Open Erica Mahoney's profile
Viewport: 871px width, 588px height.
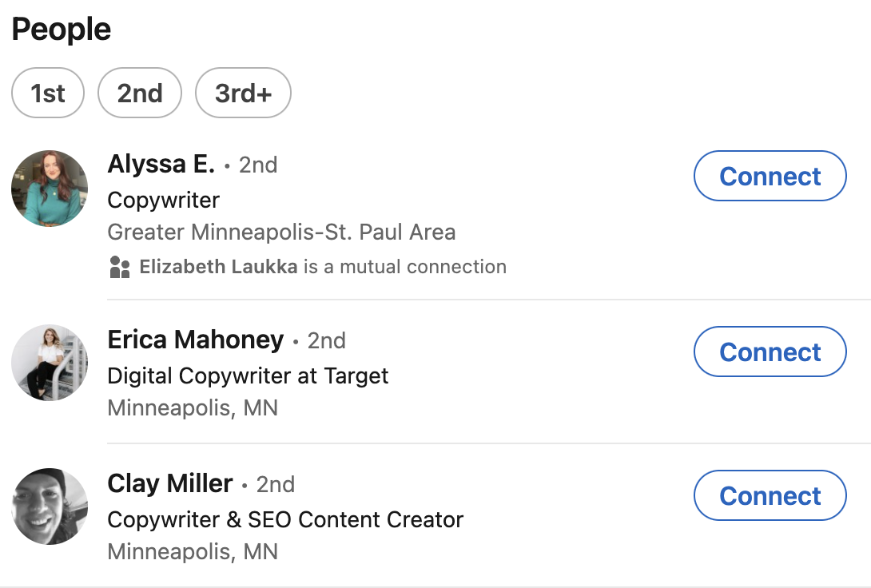coord(196,340)
